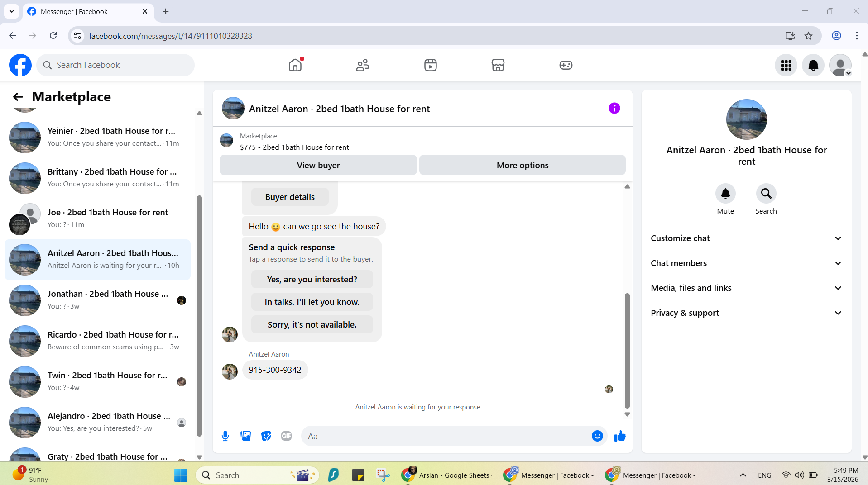868x485 pixels.
Task: Go to Home feed icon
Action: click(x=295, y=65)
